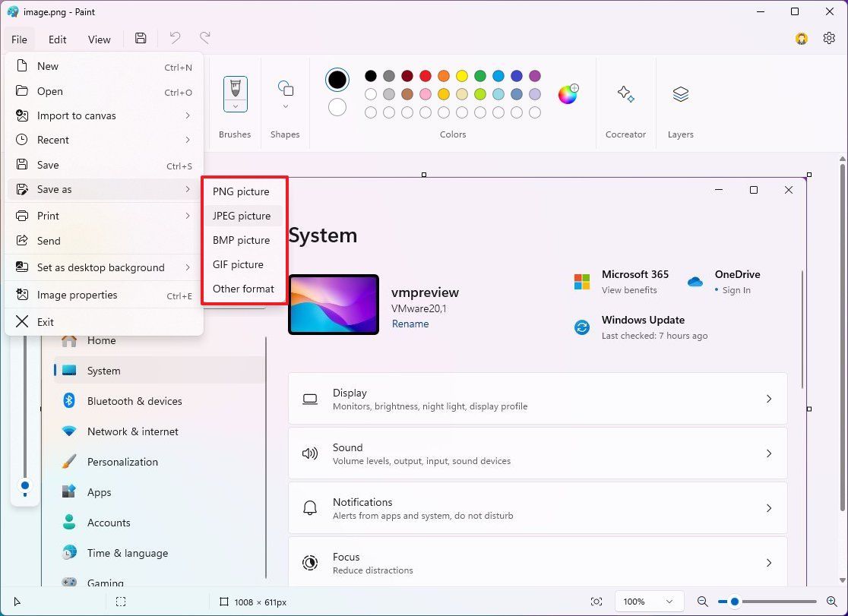Screen dimensions: 848x616
Task: Choose JPEG picture from the Save as submenu
Action: pos(242,216)
